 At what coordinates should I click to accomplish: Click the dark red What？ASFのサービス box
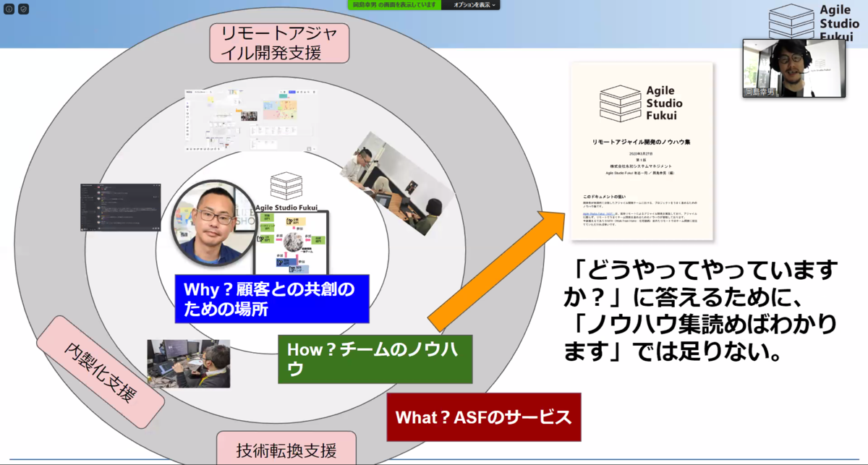pos(484,417)
